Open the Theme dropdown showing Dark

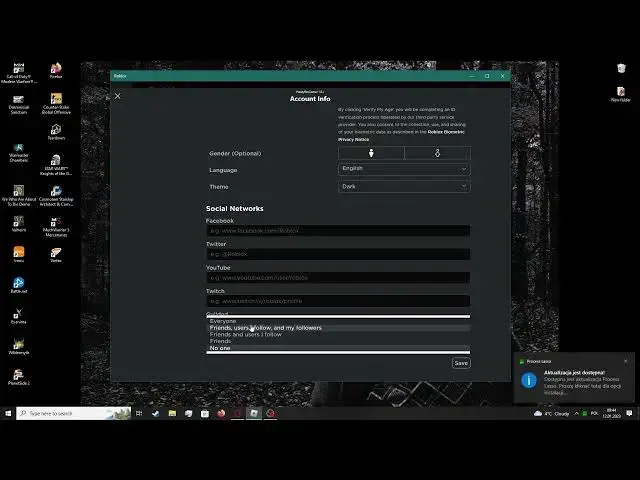point(404,187)
